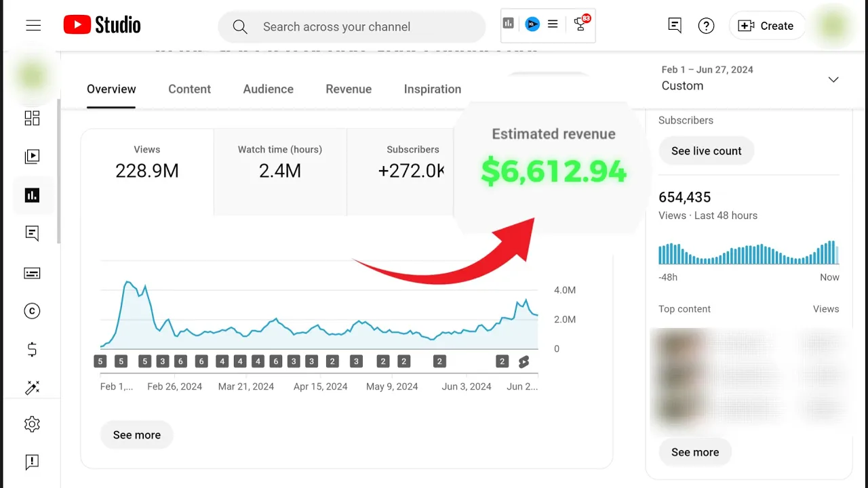Viewport: 868px width, 488px height.
Task: Expand the Custom date range dropdown
Action: coord(833,79)
